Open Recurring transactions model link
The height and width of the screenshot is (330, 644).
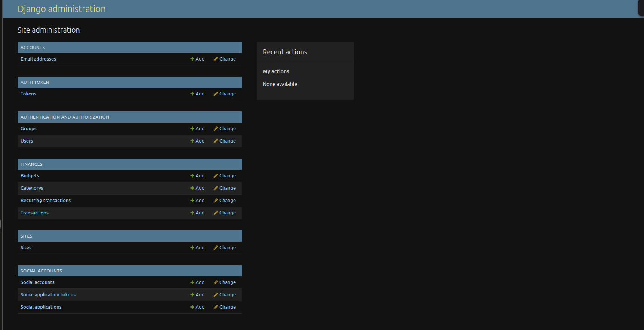tap(46, 201)
